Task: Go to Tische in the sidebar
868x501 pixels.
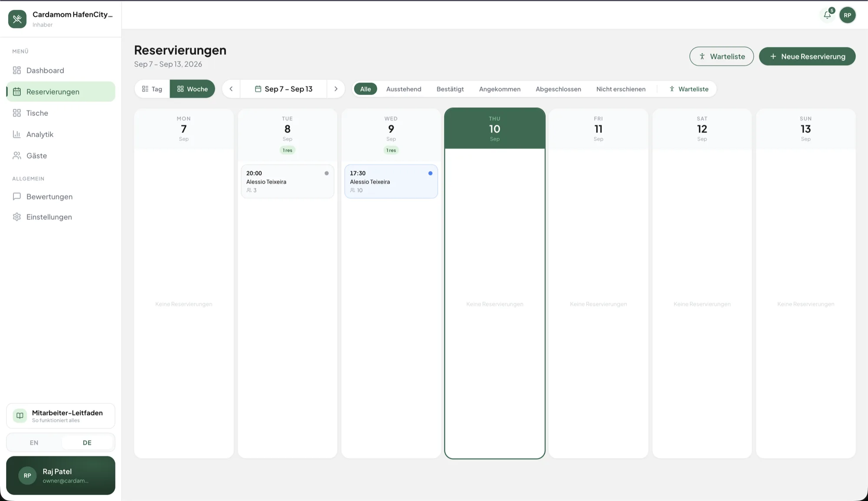Action: [61, 113]
